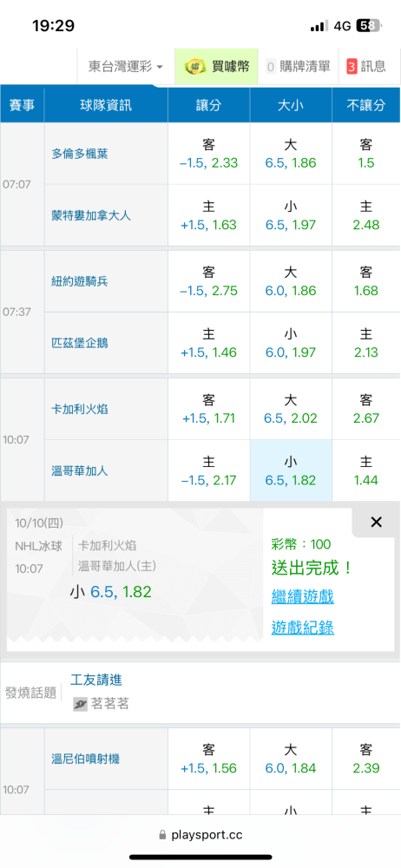Click the 繼續遊戲 link
The width and height of the screenshot is (401, 868).
(302, 597)
